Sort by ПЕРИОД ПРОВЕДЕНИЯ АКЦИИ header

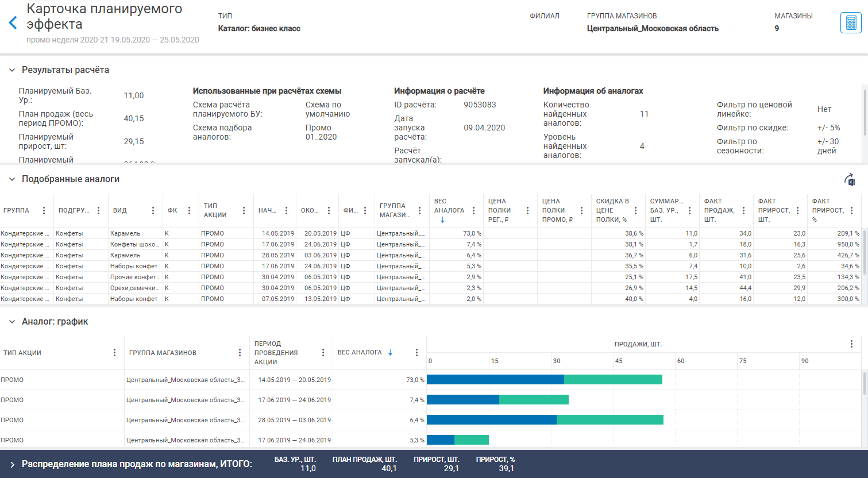pyautogui.click(x=276, y=353)
